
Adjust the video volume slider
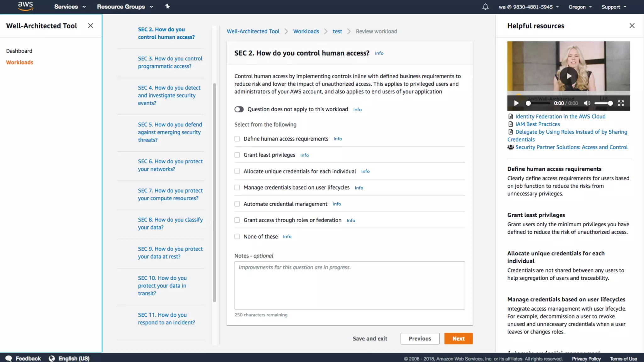point(603,103)
